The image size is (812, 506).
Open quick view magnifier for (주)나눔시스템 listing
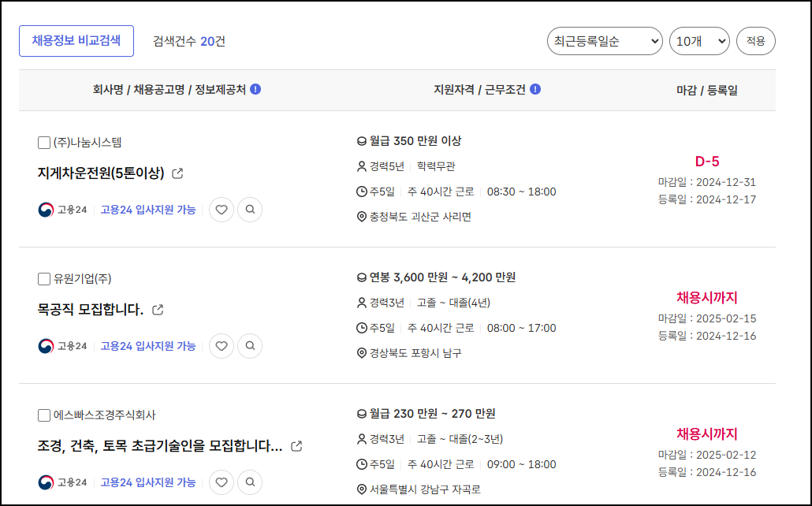[250, 210]
